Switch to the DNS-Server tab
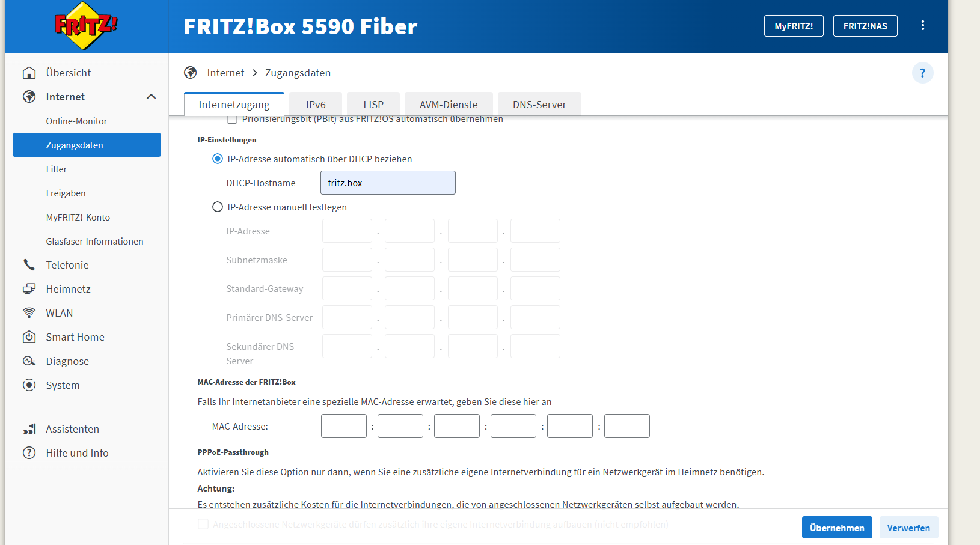 (539, 104)
